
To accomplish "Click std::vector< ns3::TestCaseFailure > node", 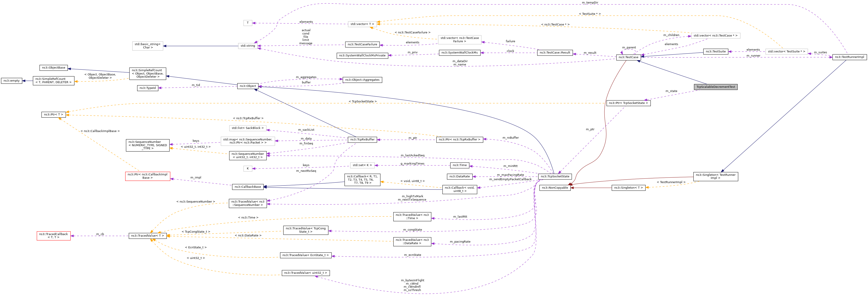I will point(460,40).
